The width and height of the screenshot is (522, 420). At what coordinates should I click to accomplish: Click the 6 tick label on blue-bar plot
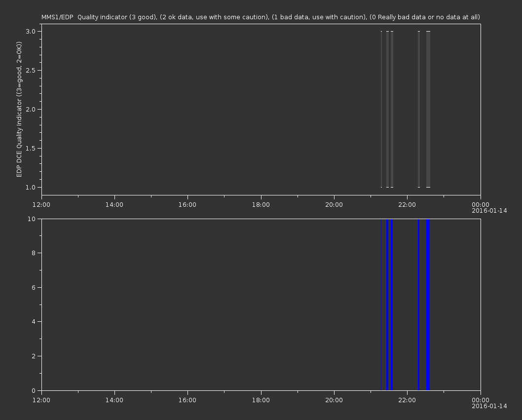pos(34,287)
